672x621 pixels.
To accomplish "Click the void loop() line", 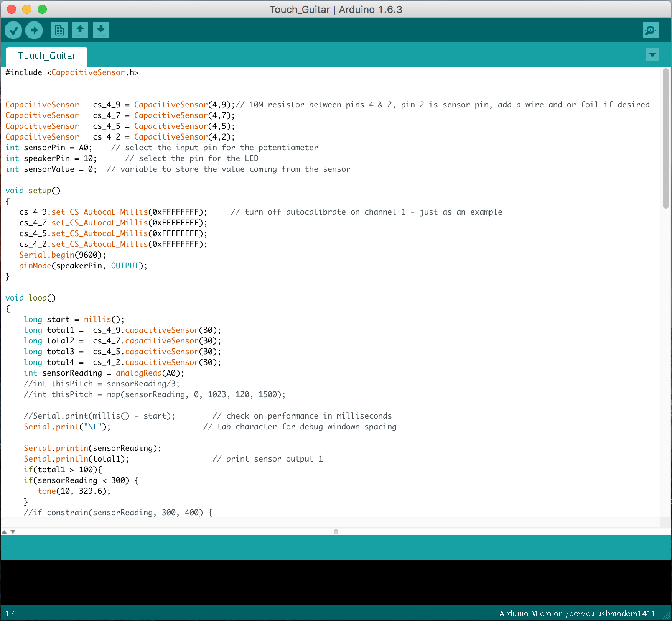I will [x=31, y=298].
